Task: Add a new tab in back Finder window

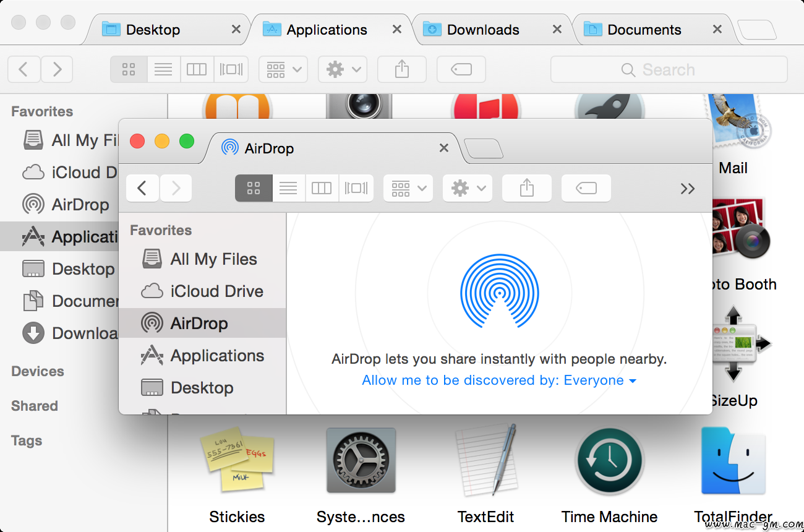Action: 757,29
